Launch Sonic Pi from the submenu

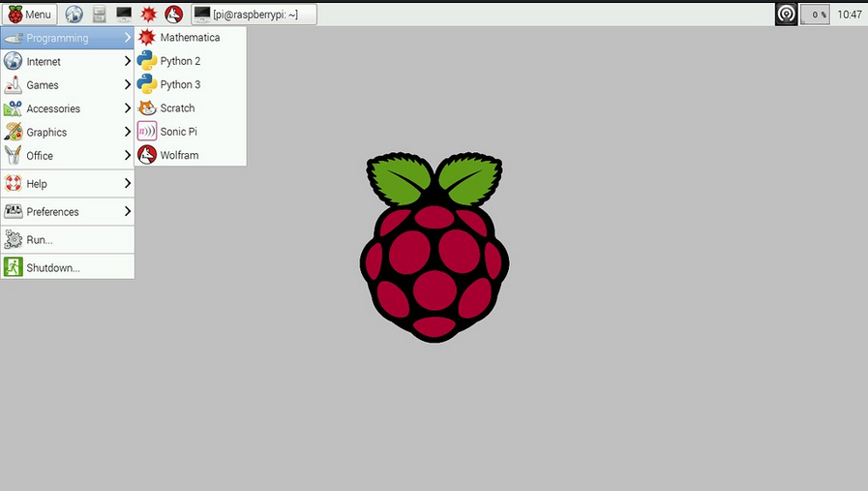click(191, 132)
